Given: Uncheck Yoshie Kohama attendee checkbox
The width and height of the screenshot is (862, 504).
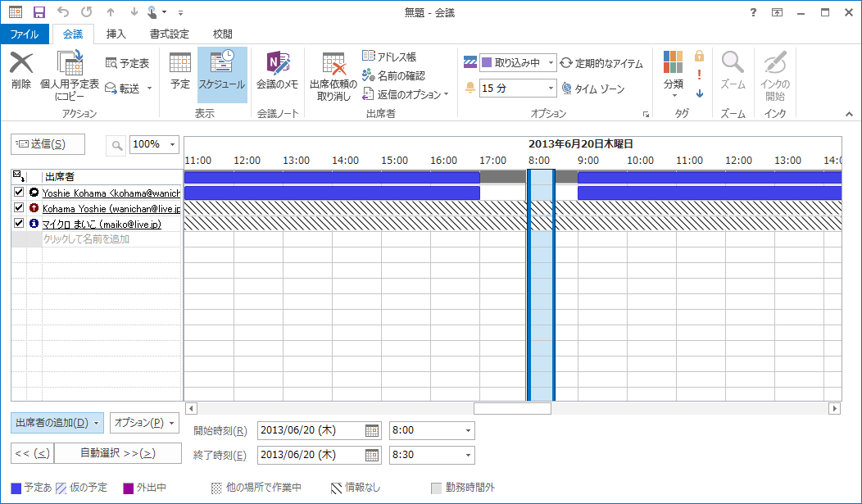Looking at the screenshot, I should (x=19, y=192).
